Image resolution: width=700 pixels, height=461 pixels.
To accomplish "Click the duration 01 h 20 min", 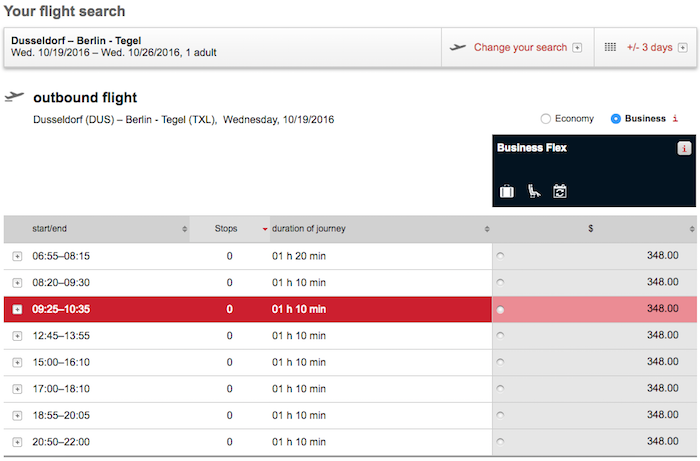I will pyautogui.click(x=299, y=256).
